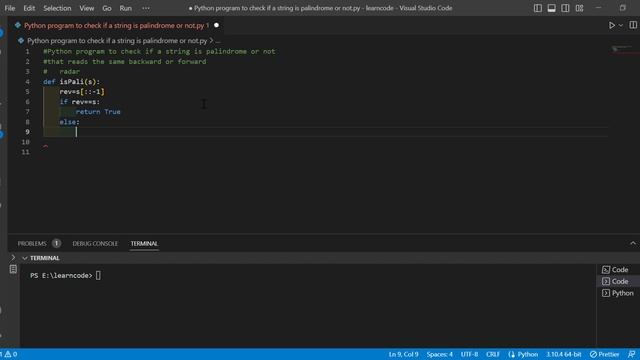The width and height of the screenshot is (640, 360).
Task: Toggle Secondary Side Bar layout icon
Action: (x=565, y=8)
